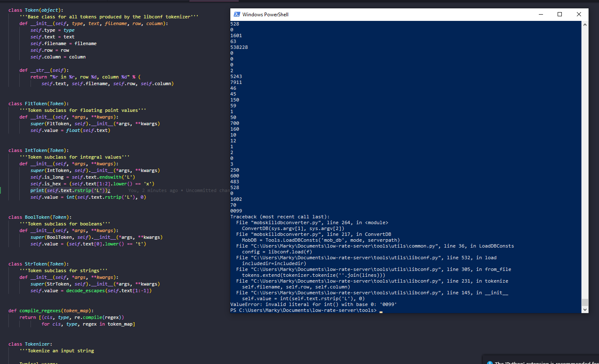Image resolution: width=599 pixels, height=364 pixels.
Task: Click the scrollbar up arrow in PowerShell
Action: [584, 24]
